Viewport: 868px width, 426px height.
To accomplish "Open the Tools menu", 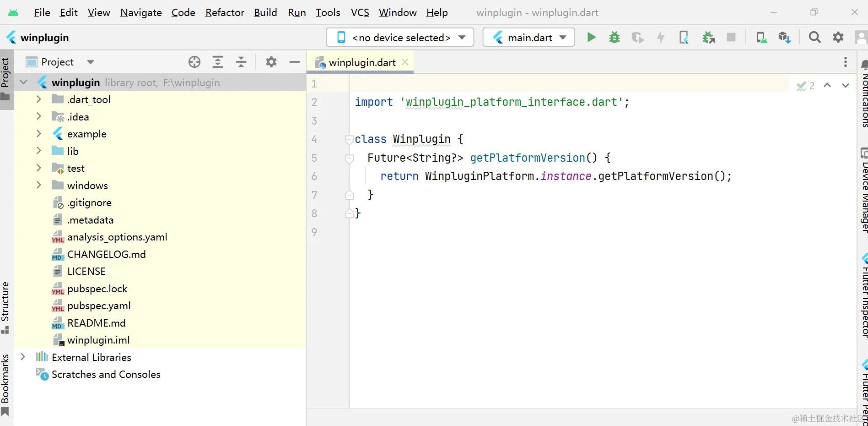I will point(328,12).
